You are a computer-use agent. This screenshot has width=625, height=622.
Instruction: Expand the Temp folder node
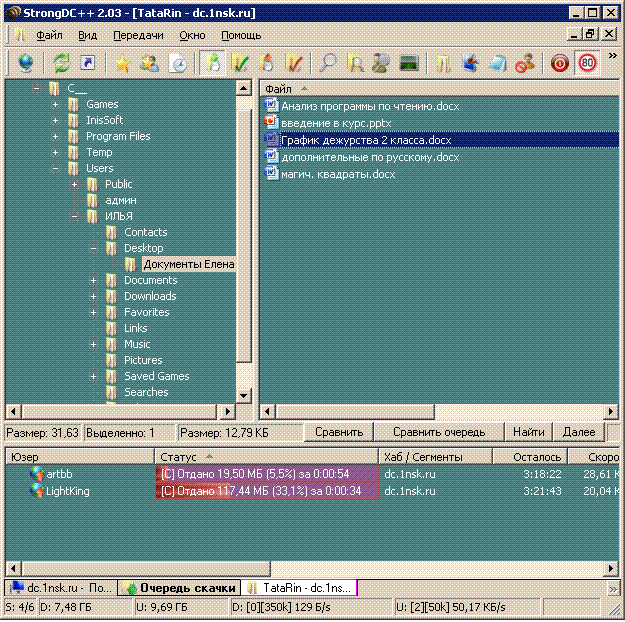[x=55, y=152]
